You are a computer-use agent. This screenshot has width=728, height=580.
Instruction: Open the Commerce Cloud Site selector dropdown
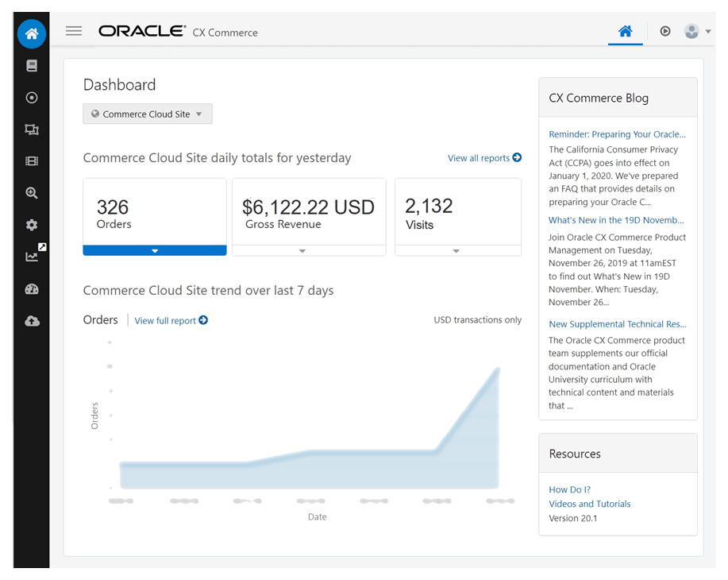147,114
